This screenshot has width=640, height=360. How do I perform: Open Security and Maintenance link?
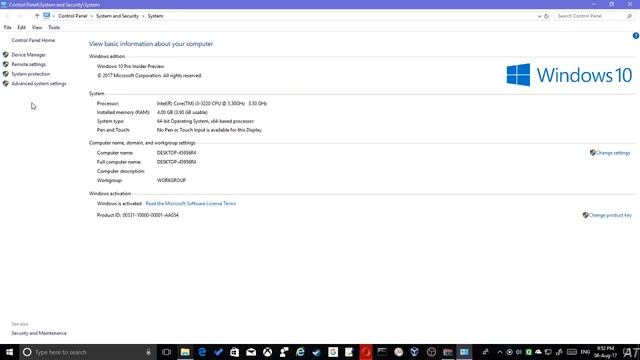(39, 333)
